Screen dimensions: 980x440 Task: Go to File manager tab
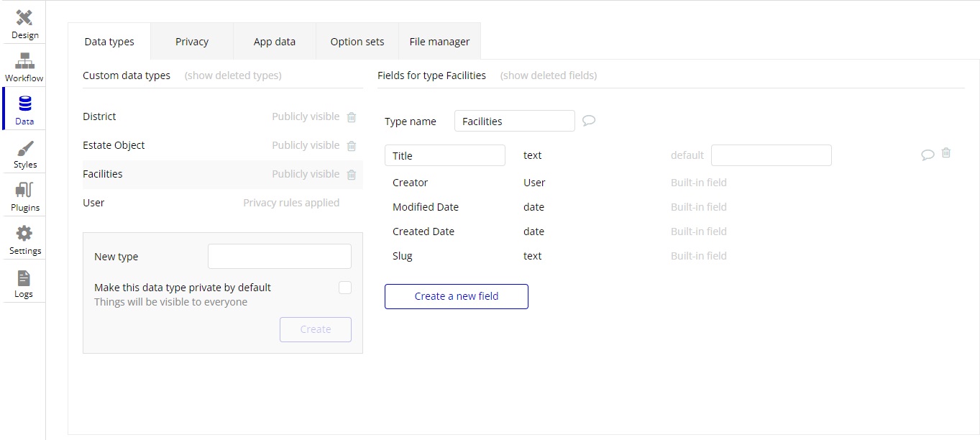point(439,42)
